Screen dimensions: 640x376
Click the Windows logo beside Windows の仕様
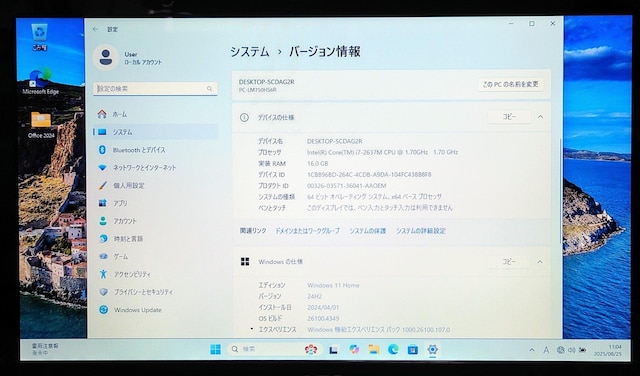tap(245, 262)
